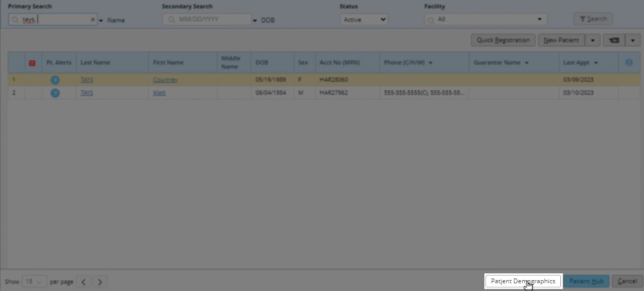
Task: Open the Status Active dropdown
Action: (x=364, y=20)
